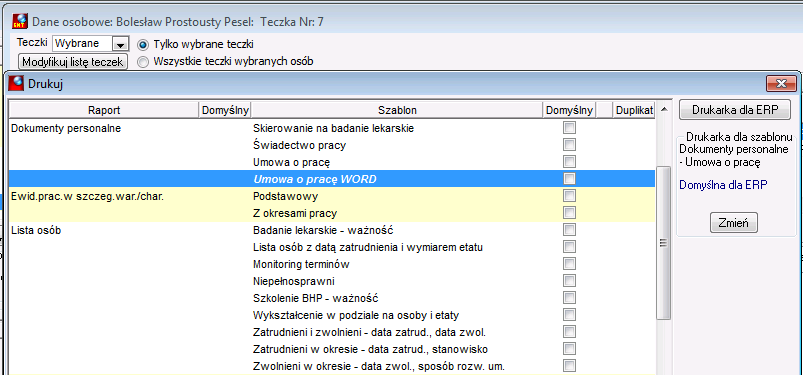Image resolution: width=803 pixels, height=375 pixels.
Task: Click the 'Raport' column header
Action: coord(104,110)
